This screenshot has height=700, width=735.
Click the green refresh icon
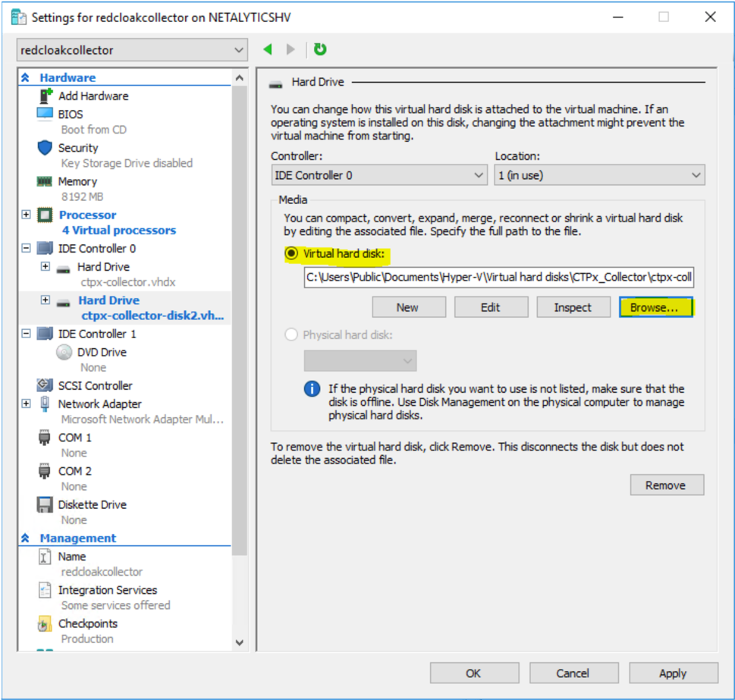point(320,49)
